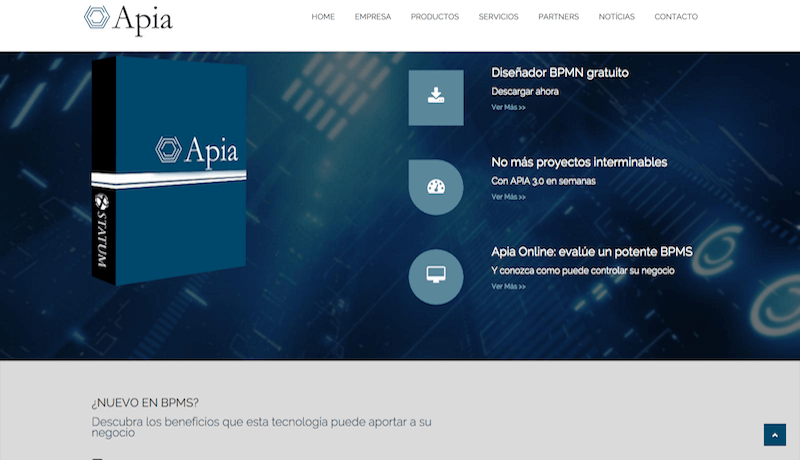The height and width of the screenshot is (460, 800).
Task: Click the Apia product box image
Action: point(169,170)
